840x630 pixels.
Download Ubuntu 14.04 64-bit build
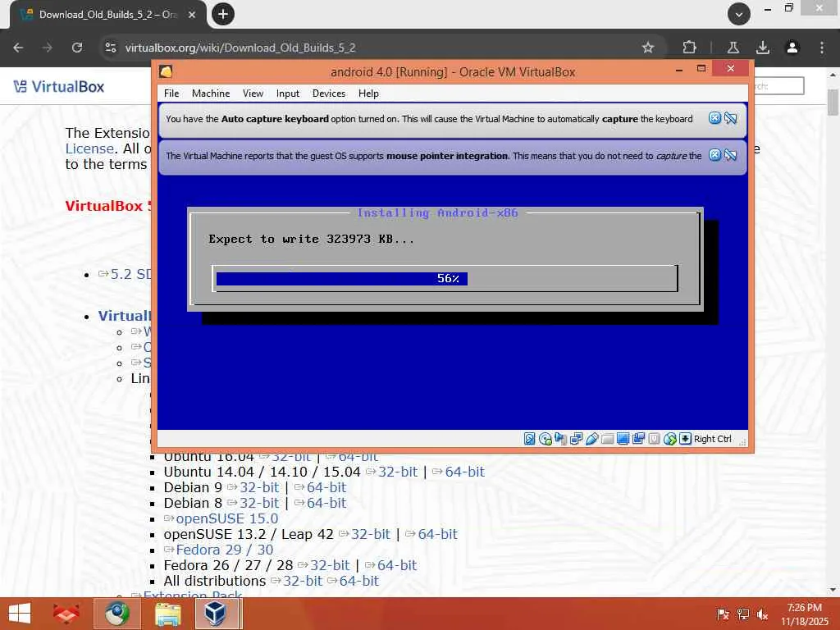point(464,472)
